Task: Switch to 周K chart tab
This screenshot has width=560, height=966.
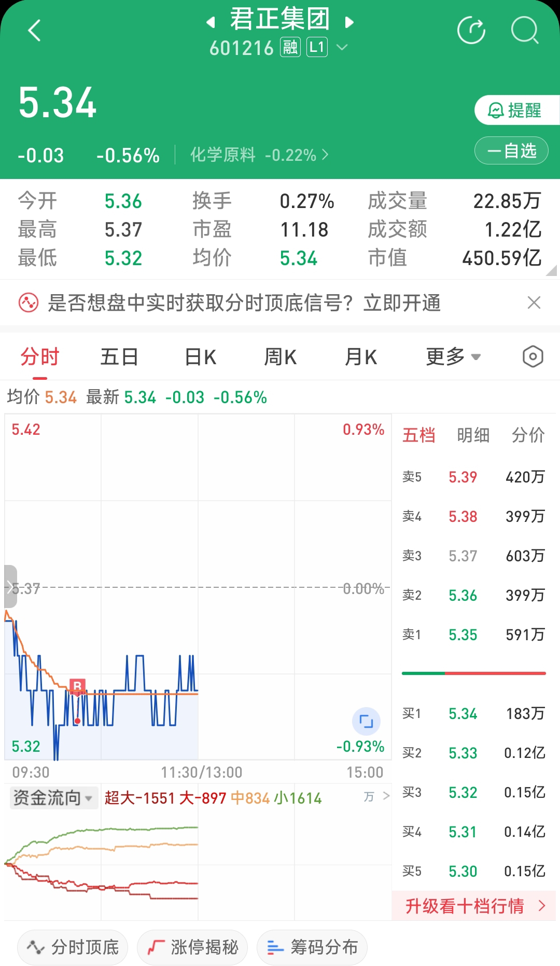Action: pos(281,357)
